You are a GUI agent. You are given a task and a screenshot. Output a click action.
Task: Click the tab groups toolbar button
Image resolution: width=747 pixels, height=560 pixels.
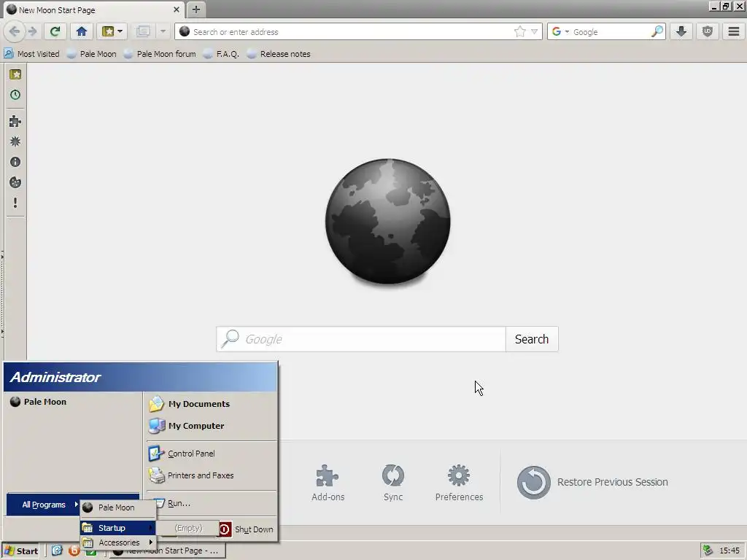(x=143, y=32)
